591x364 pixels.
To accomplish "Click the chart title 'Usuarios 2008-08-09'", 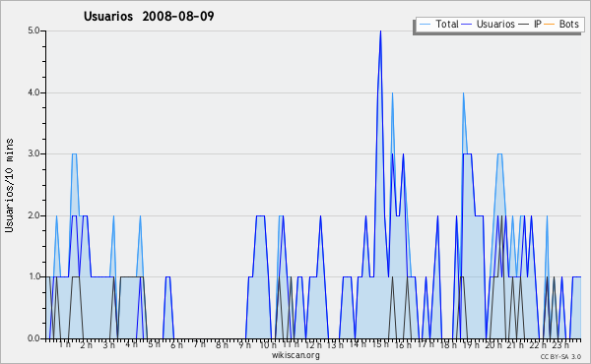I will tap(149, 16).
